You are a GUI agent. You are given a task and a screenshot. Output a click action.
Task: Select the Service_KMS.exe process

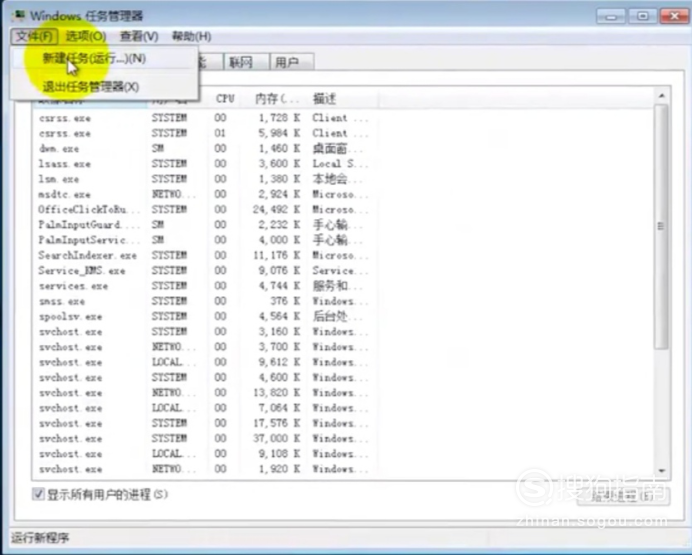pyautogui.click(x=203, y=270)
